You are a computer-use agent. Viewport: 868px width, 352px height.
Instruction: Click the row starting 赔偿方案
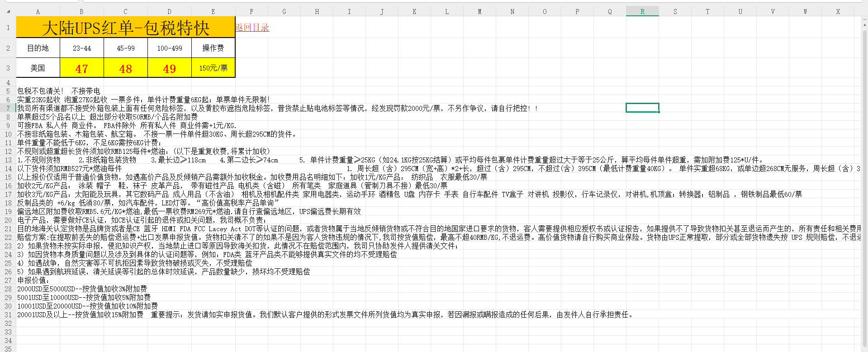(x=439, y=237)
